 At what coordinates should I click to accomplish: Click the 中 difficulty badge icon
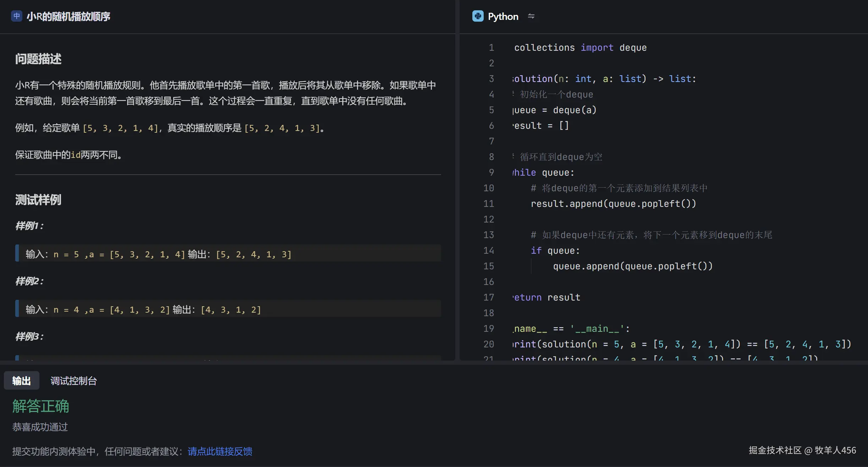point(16,16)
